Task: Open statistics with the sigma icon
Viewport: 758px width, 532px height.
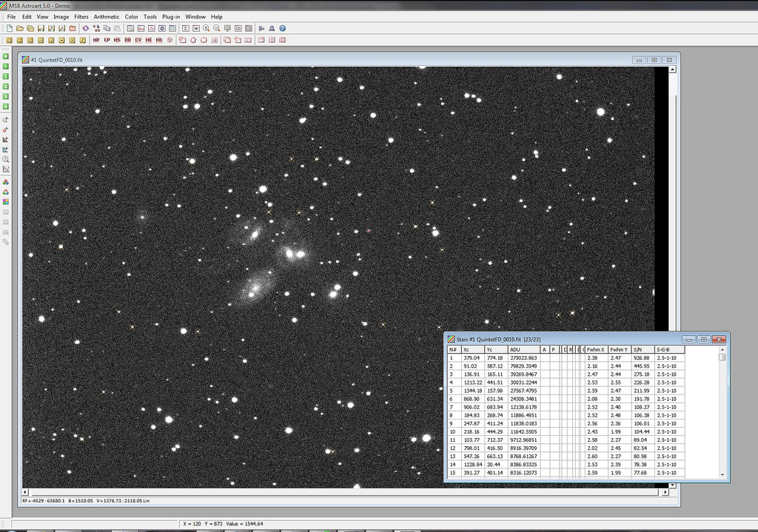Action: click(x=186, y=28)
